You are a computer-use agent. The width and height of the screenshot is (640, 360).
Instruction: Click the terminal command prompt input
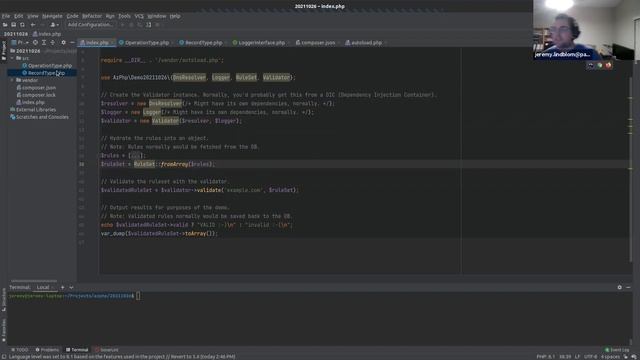coord(138,296)
